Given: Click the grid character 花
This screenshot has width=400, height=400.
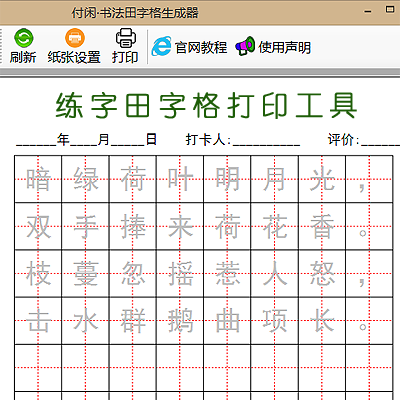Looking at the screenshot, I should (275, 226).
